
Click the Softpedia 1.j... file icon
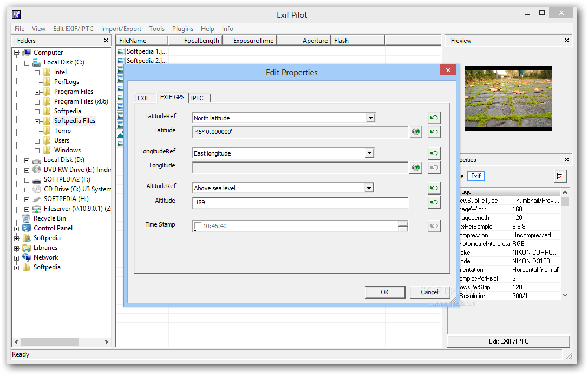click(x=121, y=51)
